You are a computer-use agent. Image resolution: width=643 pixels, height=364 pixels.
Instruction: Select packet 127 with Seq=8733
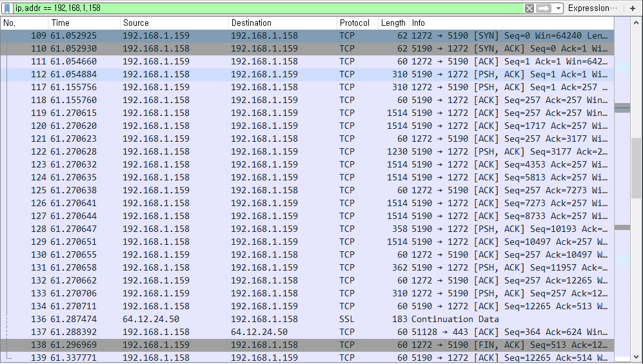coord(307,216)
